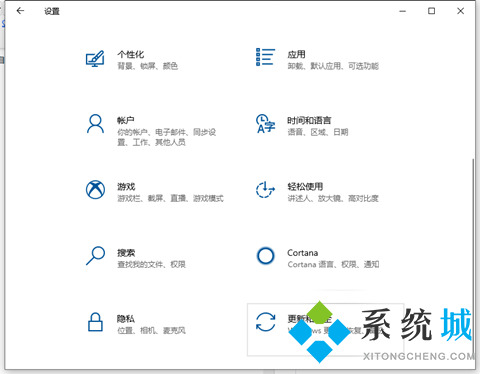Select the 应用 heading
The width and height of the screenshot is (480, 374).
click(x=296, y=54)
